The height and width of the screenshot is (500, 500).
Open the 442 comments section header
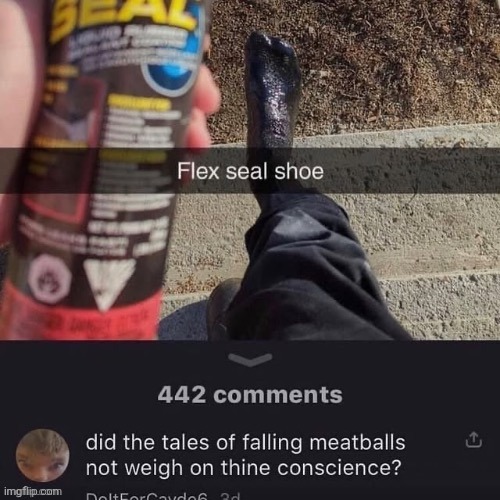250,395
